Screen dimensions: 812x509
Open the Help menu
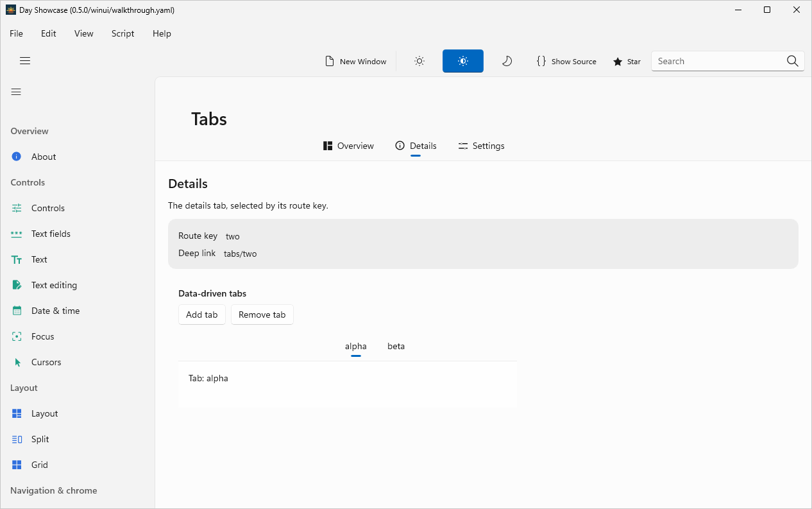pos(162,33)
